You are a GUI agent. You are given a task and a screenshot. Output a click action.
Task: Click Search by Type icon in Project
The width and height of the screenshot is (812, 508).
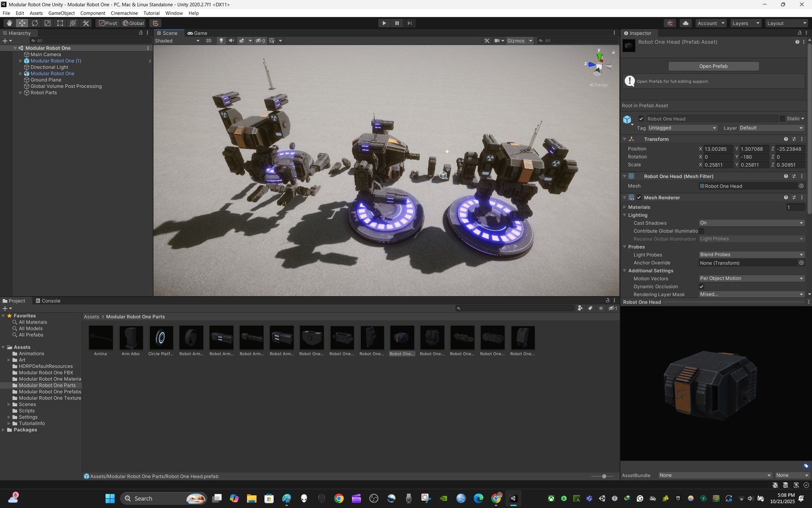coord(580,308)
